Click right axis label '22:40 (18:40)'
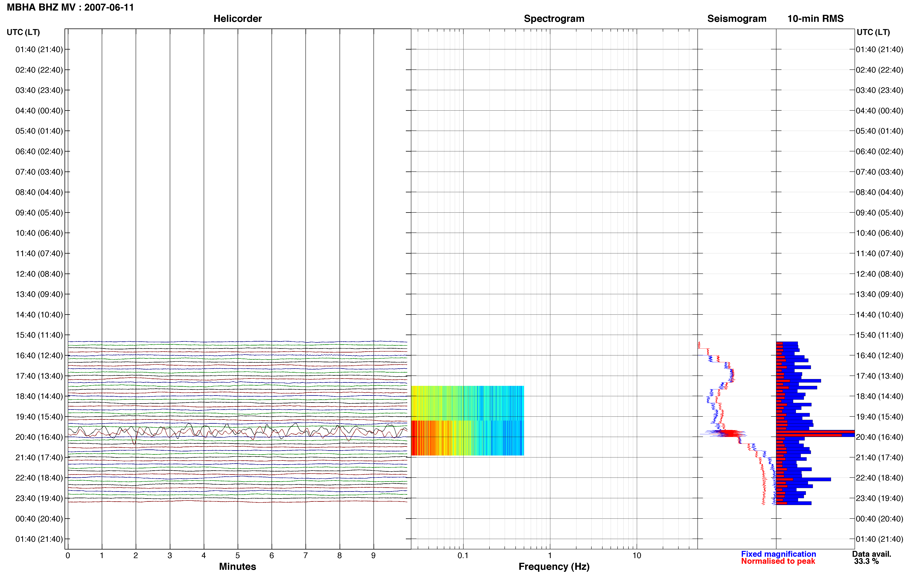 (x=879, y=478)
